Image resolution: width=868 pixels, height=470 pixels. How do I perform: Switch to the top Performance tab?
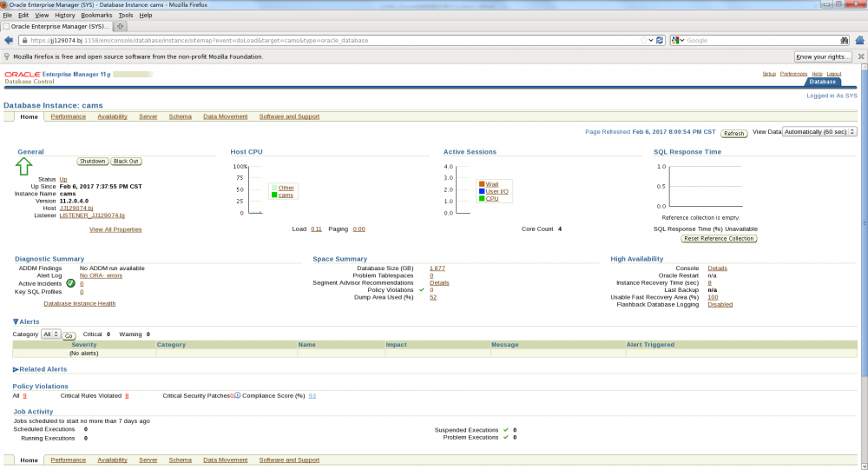68,116
